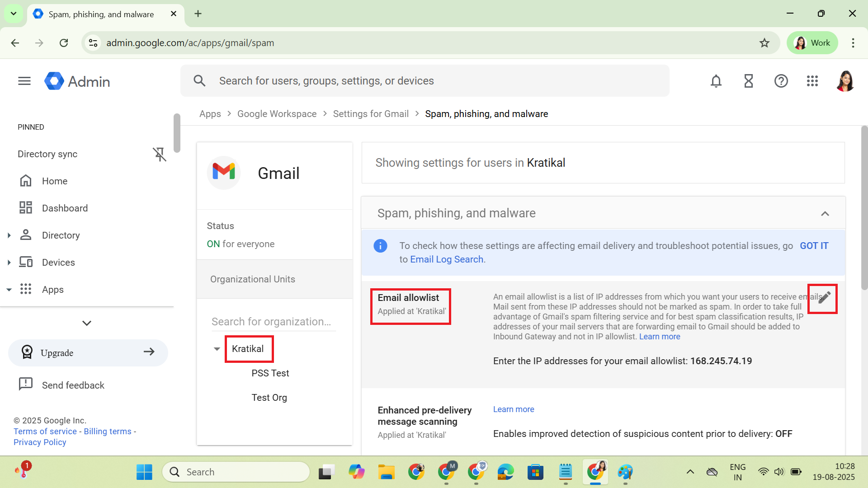Open the tab search dropdown arrow

(x=14, y=14)
